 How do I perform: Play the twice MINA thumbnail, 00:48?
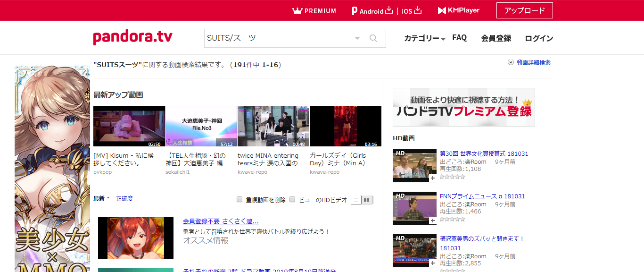(x=273, y=126)
